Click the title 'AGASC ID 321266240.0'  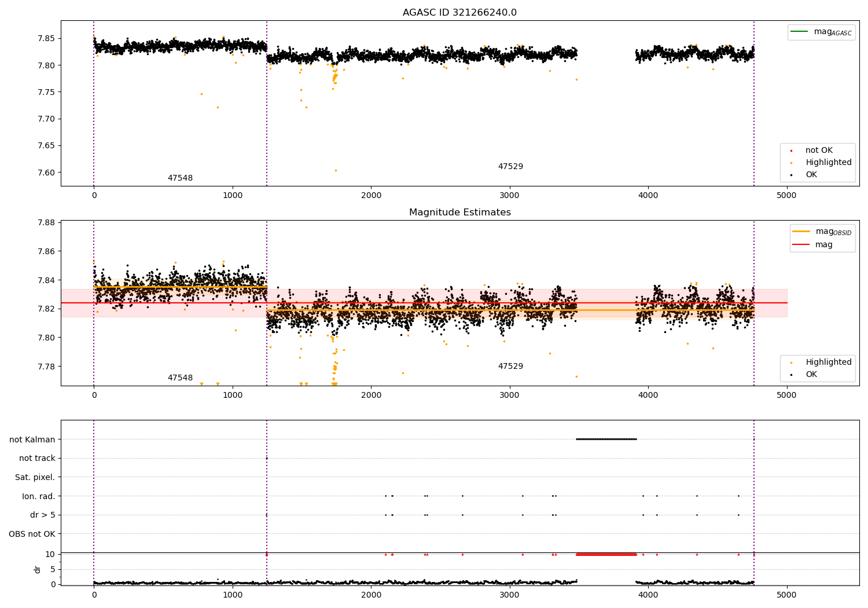click(x=459, y=13)
